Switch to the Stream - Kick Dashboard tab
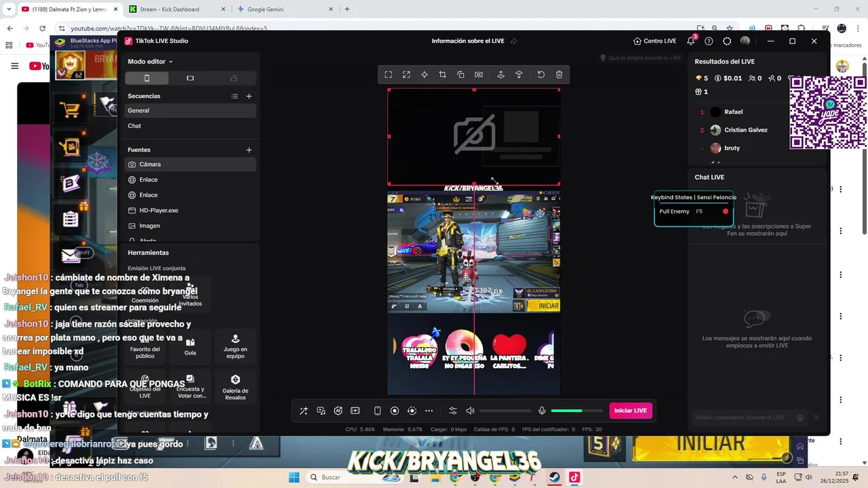868x488 pixels. coord(176,9)
